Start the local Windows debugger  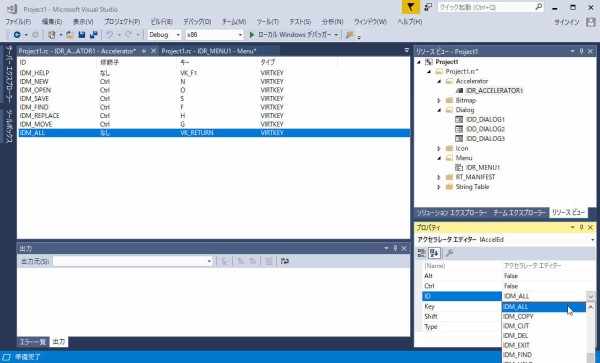[293, 35]
